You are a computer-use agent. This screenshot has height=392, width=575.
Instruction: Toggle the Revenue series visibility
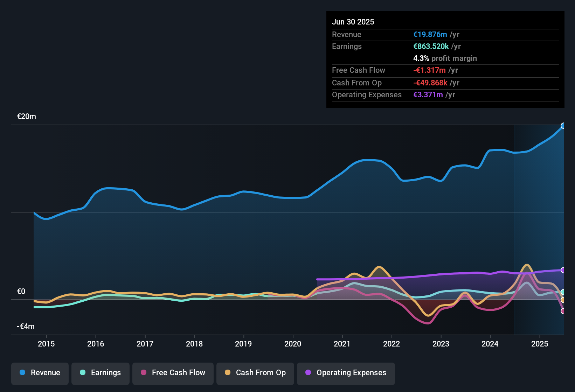[40, 373]
